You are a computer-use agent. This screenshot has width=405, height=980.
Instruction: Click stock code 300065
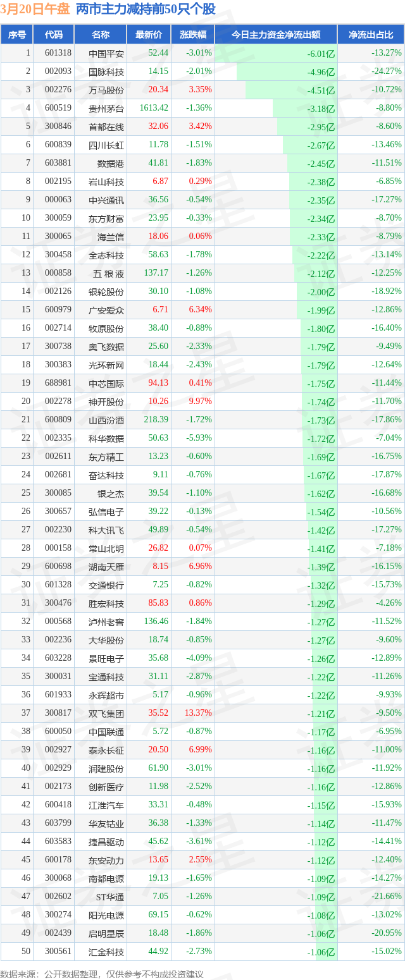pos(58,236)
